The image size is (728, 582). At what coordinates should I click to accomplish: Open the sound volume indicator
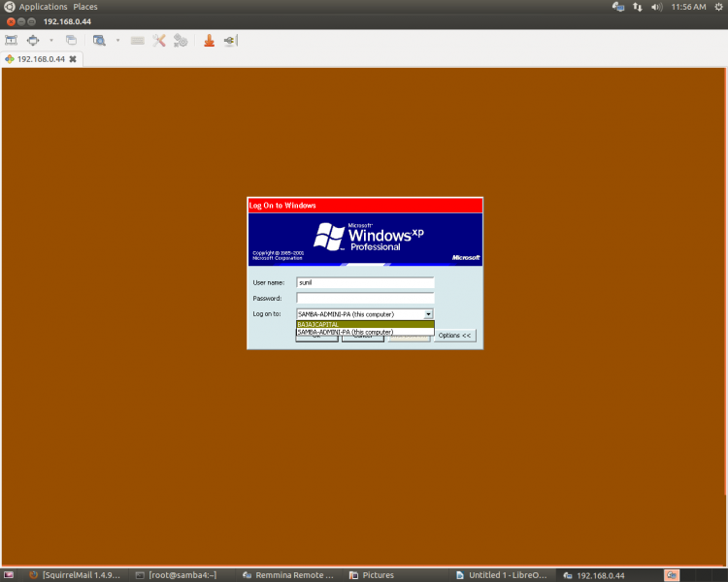pos(656,7)
